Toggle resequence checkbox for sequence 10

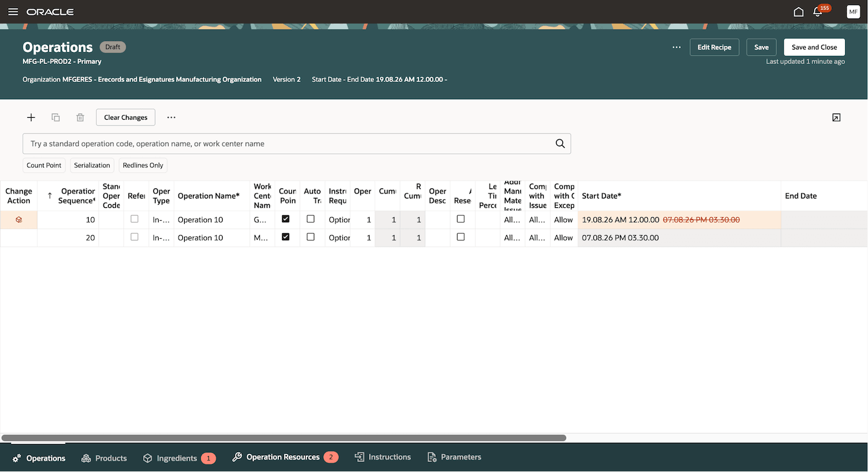tap(461, 219)
